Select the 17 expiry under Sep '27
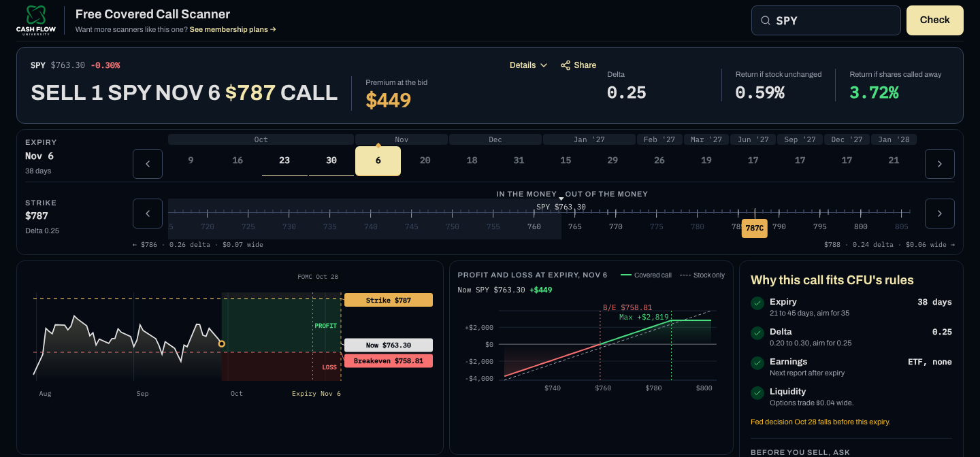The height and width of the screenshot is (457, 980). pyautogui.click(x=800, y=161)
